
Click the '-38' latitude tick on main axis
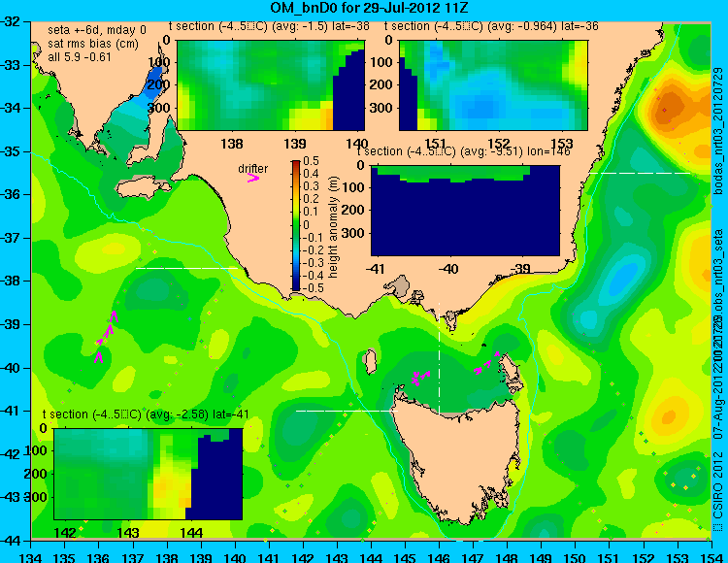tap(11, 281)
